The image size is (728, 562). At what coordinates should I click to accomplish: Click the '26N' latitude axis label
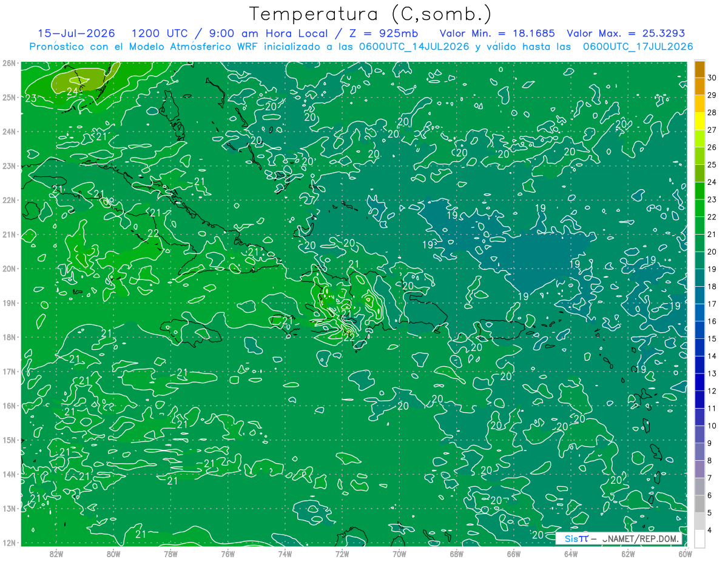click(9, 63)
